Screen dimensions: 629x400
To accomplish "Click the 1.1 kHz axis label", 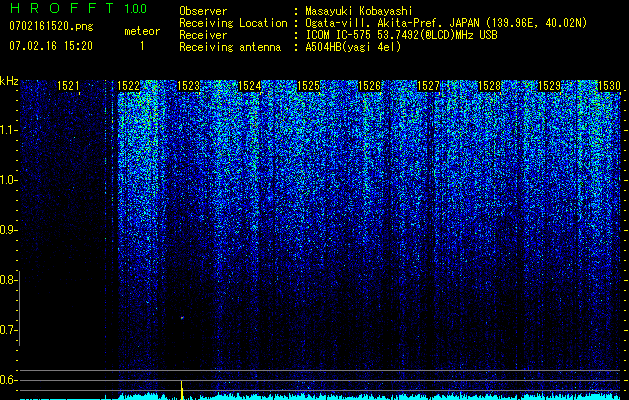I will coord(7,130).
